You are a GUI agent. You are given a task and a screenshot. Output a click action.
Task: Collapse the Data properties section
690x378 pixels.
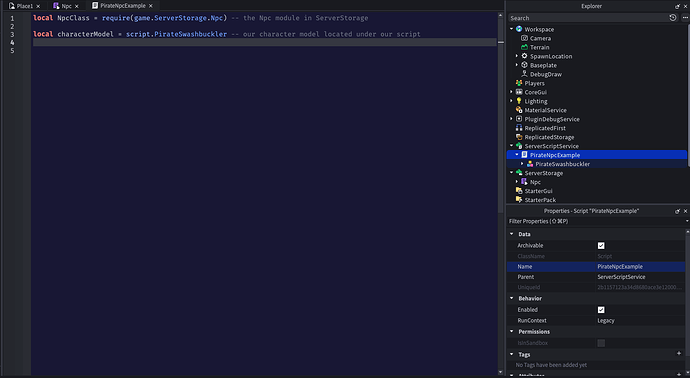[x=512, y=234]
